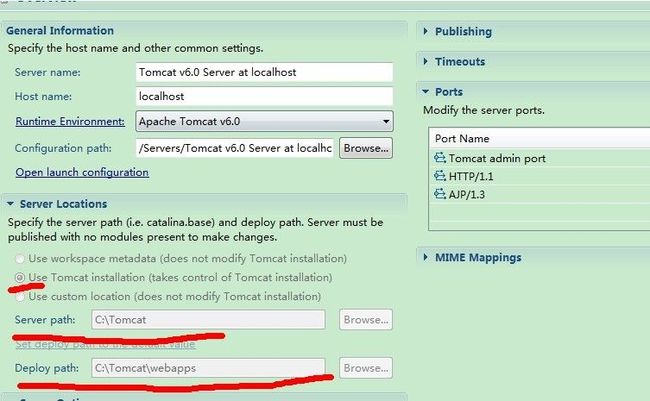Select the Tomcat admin port row
This screenshot has height=401, width=650.
pos(539,158)
